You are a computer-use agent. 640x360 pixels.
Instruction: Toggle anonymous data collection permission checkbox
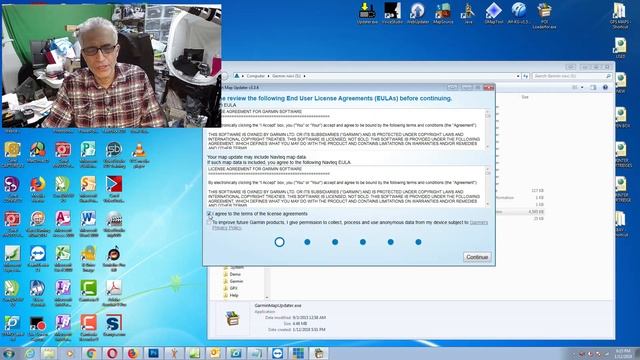point(209,222)
